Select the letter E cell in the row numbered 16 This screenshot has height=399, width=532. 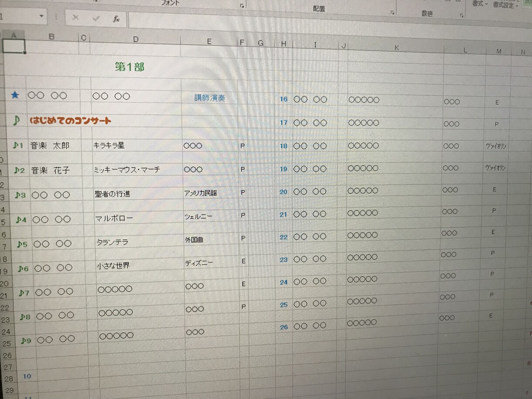click(497, 102)
